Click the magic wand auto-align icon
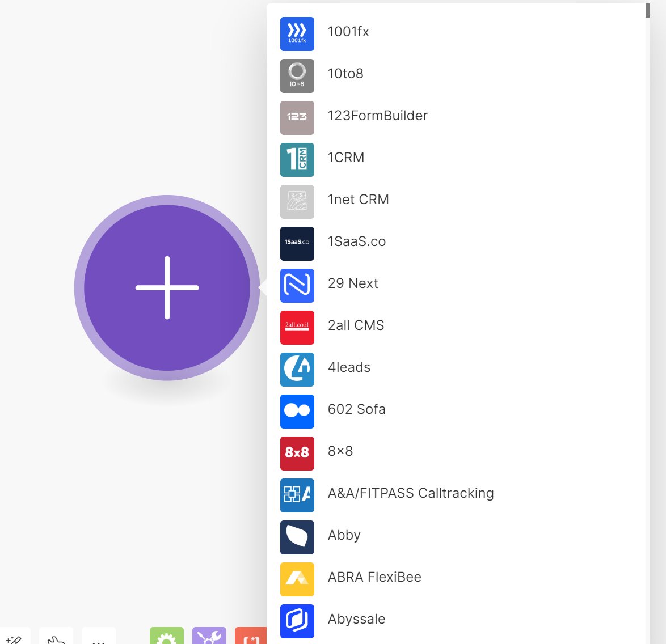 [14, 635]
